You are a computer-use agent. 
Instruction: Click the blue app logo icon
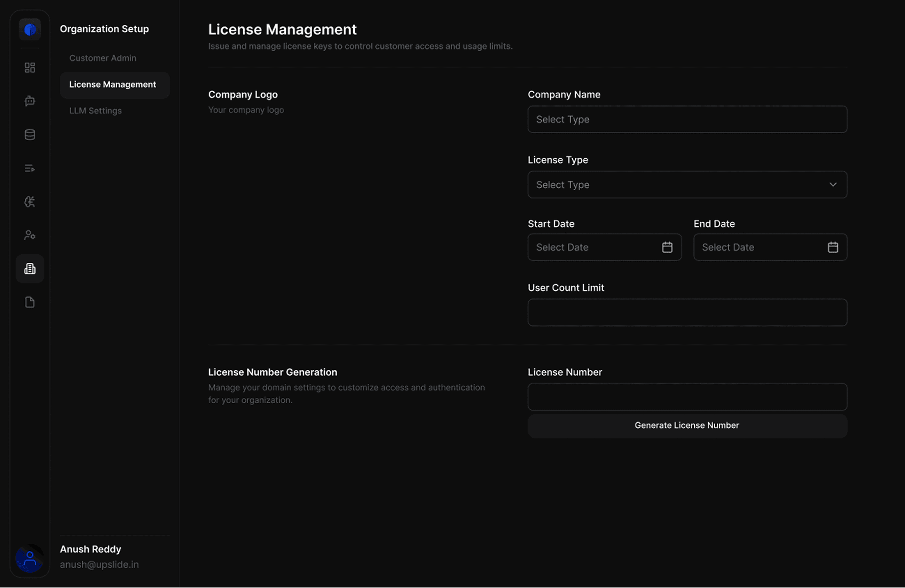[x=30, y=30]
